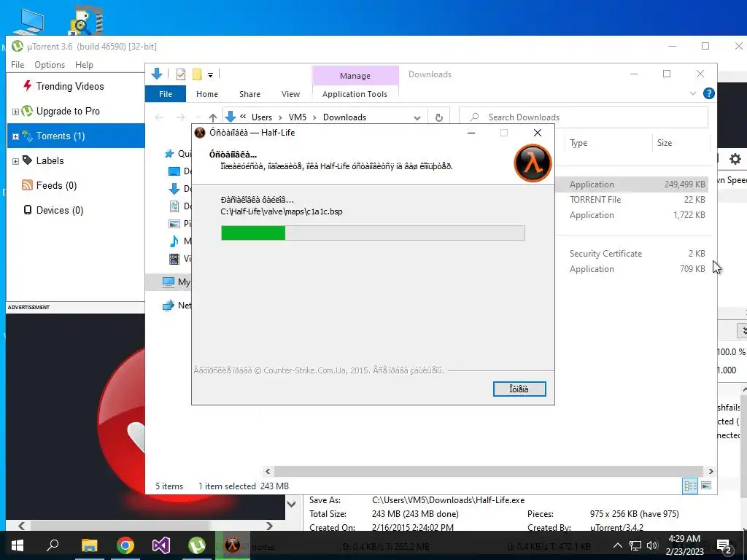Collapse the Explorer ribbon chevron
Screen dimensions: 747x560
[x=693, y=93]
